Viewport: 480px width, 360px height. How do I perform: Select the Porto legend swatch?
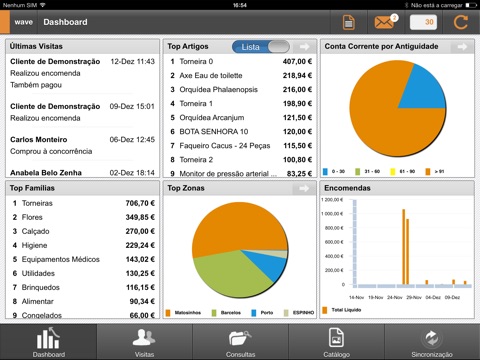[254, 313]
